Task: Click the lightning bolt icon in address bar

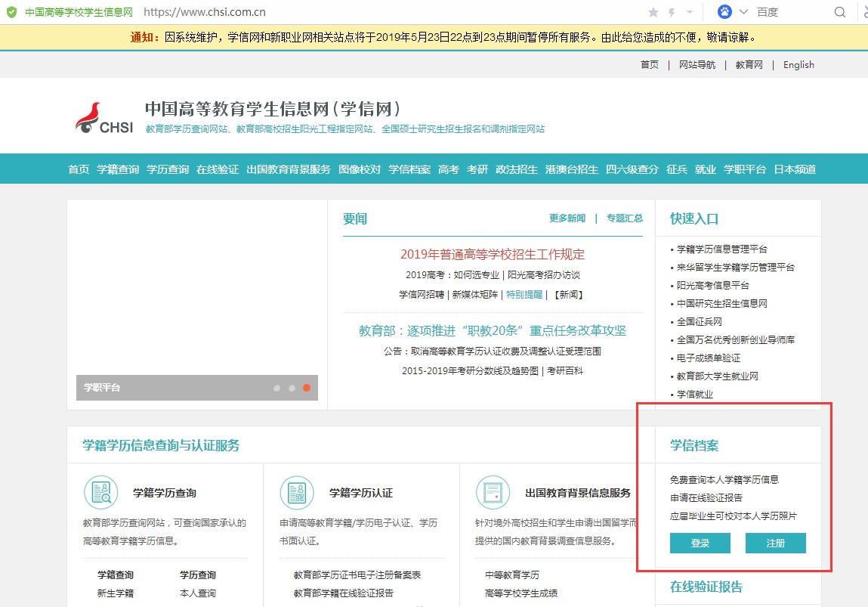Action: coord(672,12)
